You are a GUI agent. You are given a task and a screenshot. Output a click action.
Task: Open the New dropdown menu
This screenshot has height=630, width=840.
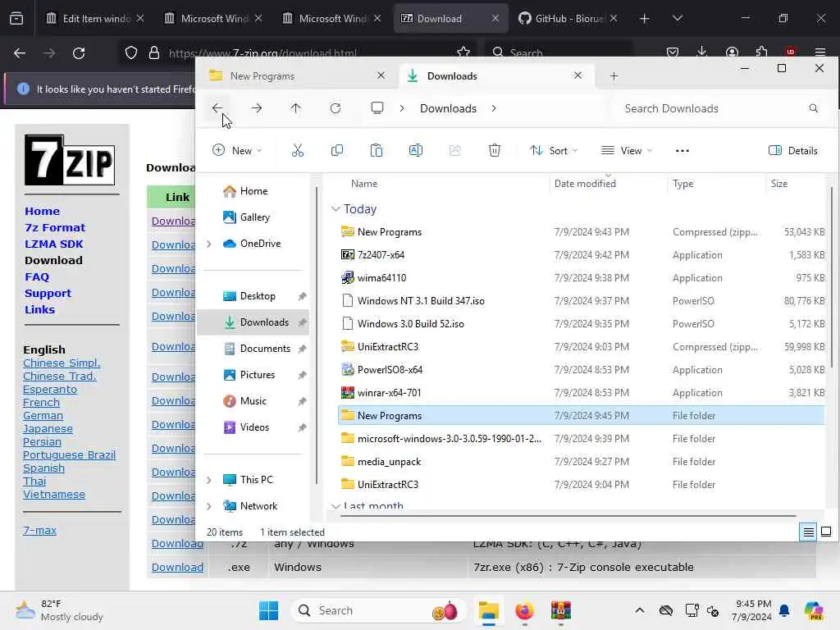237,151
